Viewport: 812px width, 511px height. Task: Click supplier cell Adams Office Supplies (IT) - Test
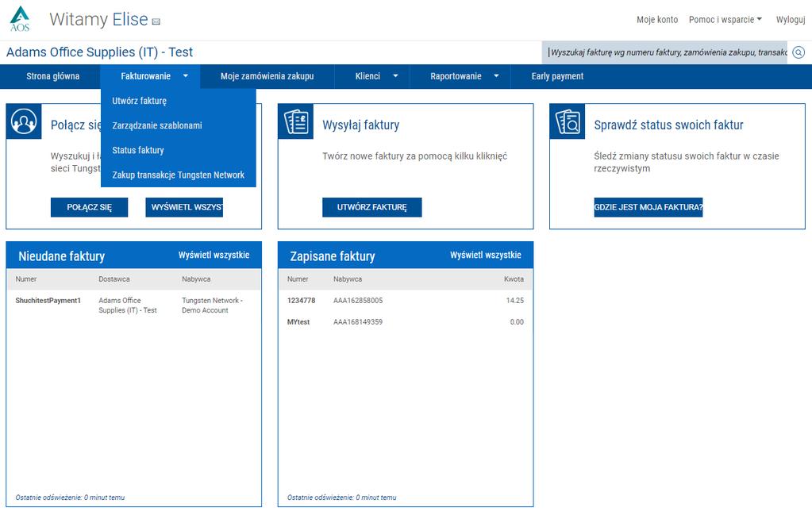coord(128,305)
